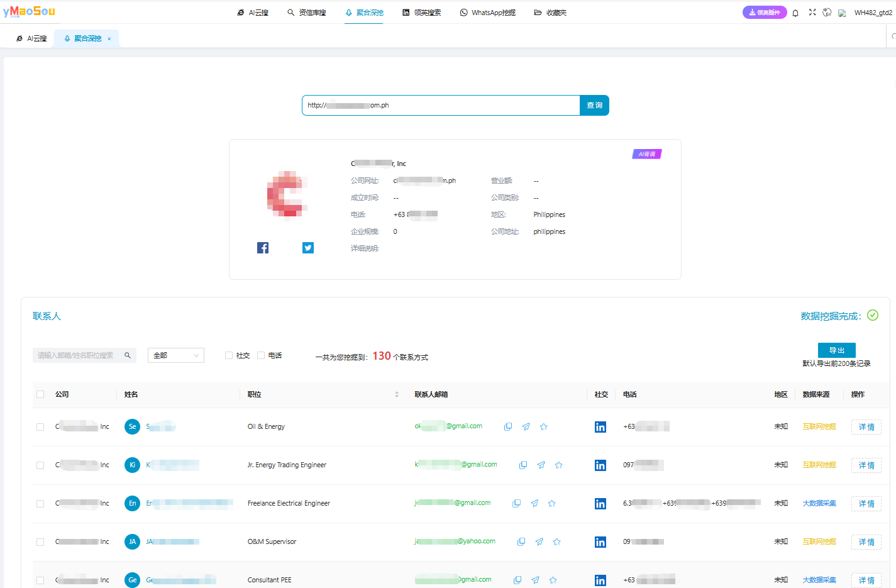Click the notification bell icon
Screen dimensions: 896x588
(x=795, y=13)
